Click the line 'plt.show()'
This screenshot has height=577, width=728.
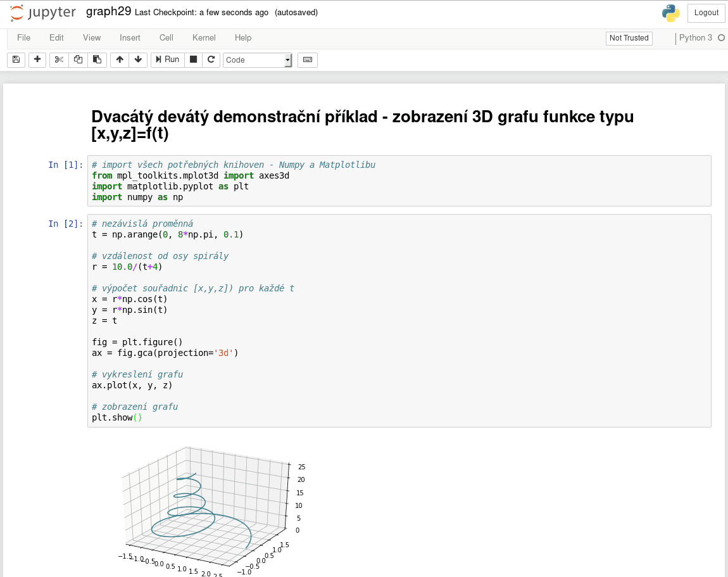[x=117, y=417]
